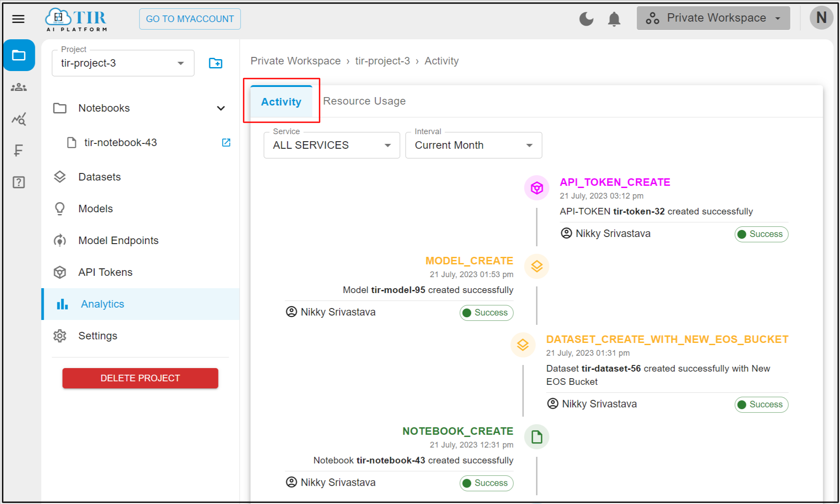Open the Interval Current Month dropdown
The image size is (840, 504).
pyautogui.click(x=473, y=145)
